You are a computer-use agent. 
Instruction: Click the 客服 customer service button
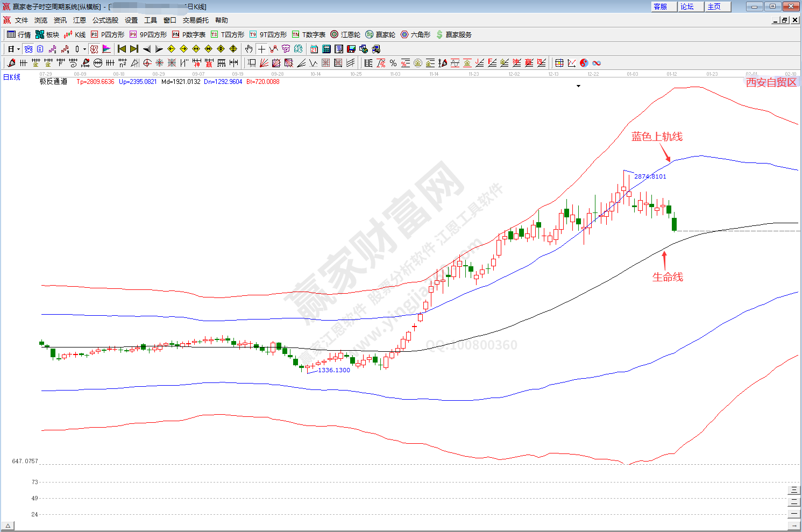tap(661, 6)
